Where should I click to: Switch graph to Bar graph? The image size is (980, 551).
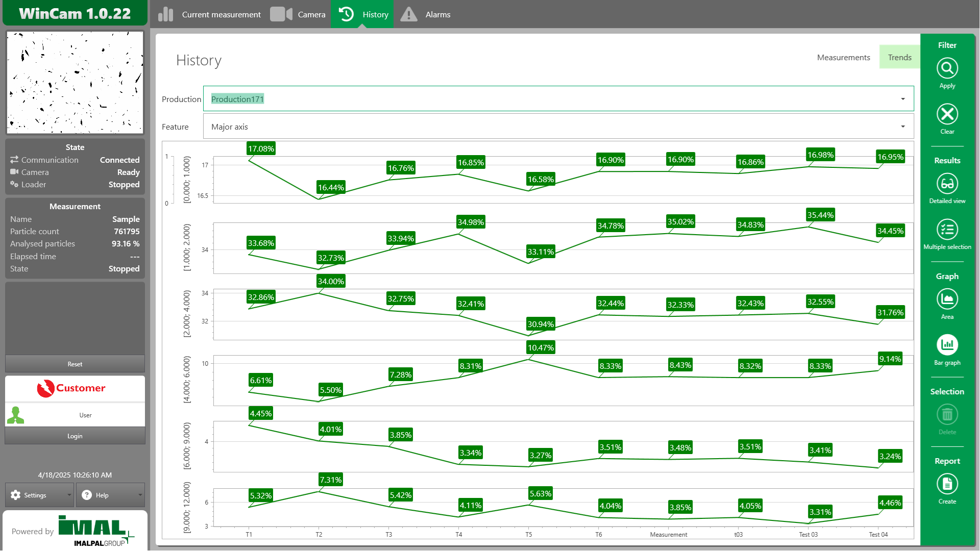tap(947, 345)
